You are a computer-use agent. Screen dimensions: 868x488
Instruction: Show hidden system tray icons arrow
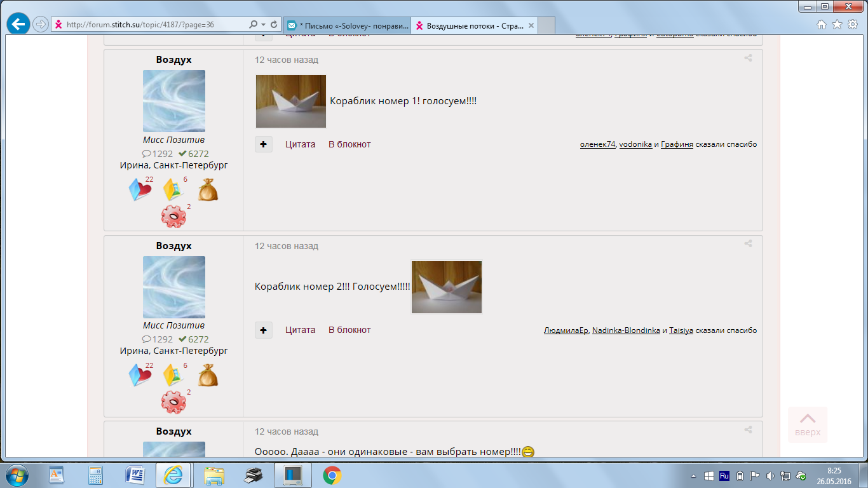pos(693,476)
